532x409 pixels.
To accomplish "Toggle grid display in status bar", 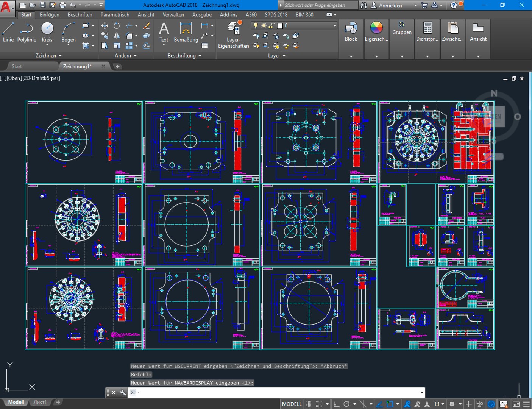I will [309, 404].
